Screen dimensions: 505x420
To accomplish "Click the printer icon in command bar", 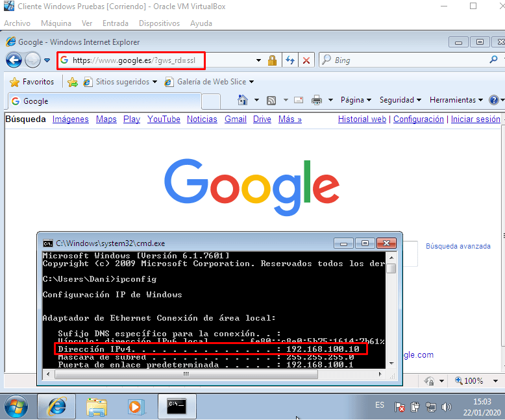I will coord(317,100).
